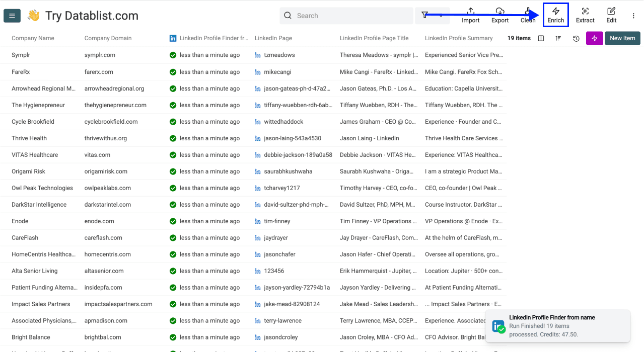Select the Extract tool
Screen dimensions: 644x352
pos(585,15)
